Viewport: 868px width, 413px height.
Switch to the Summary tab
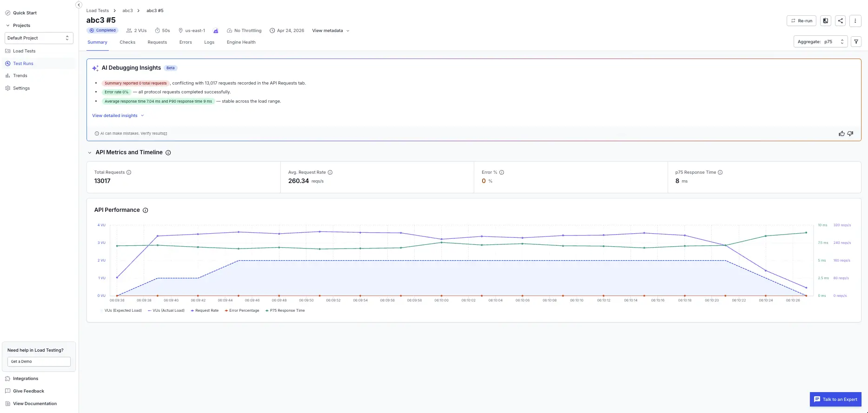(98, 42)
